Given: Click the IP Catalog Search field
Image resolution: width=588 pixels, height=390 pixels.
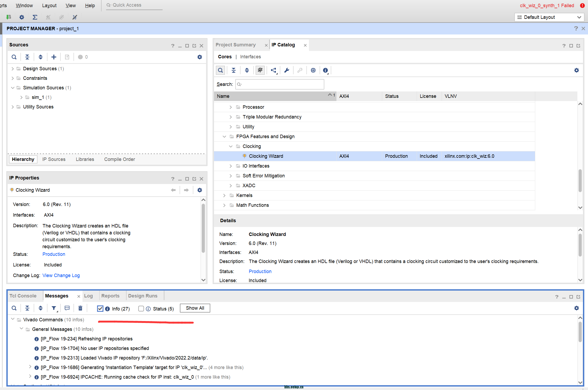Looking at the screenshot, I should coord(280,84).
